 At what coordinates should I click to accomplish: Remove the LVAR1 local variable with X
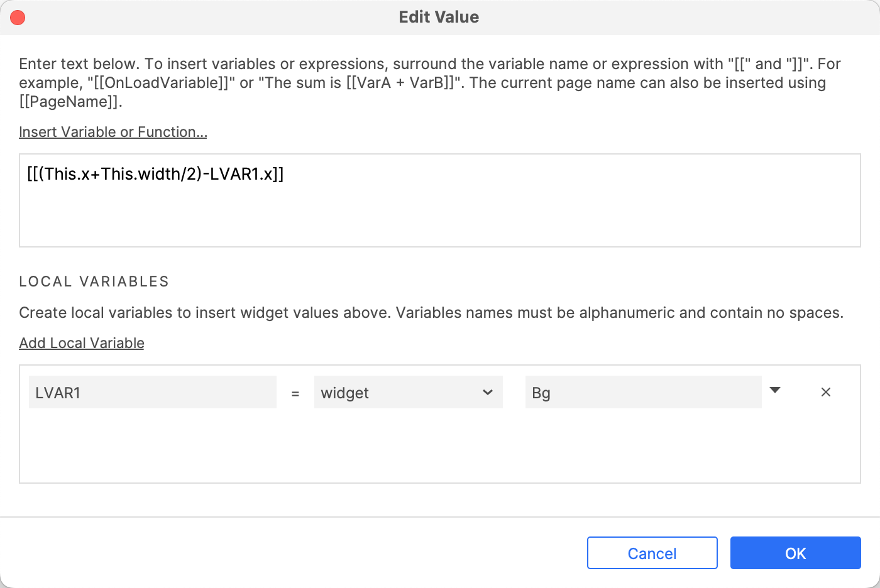(x=826, y=392)
